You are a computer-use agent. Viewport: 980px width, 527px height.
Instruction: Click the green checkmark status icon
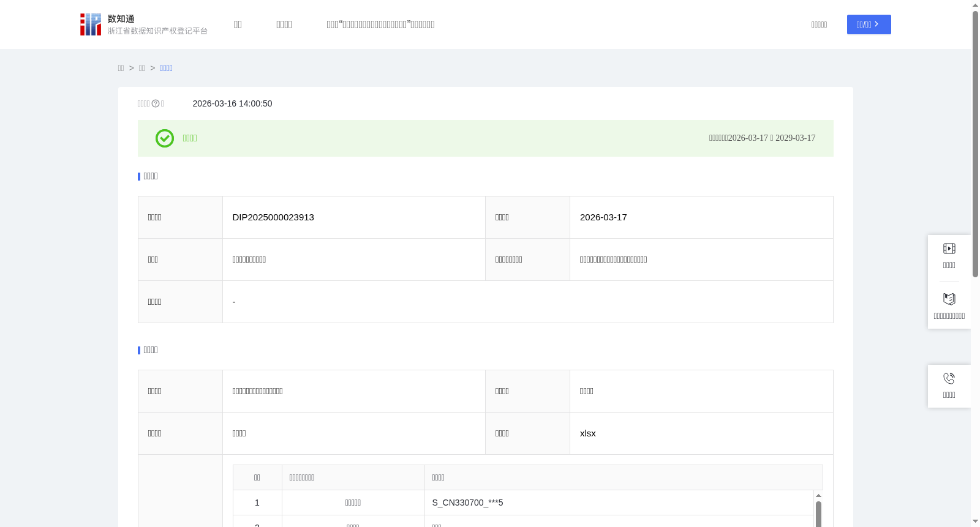165,138
